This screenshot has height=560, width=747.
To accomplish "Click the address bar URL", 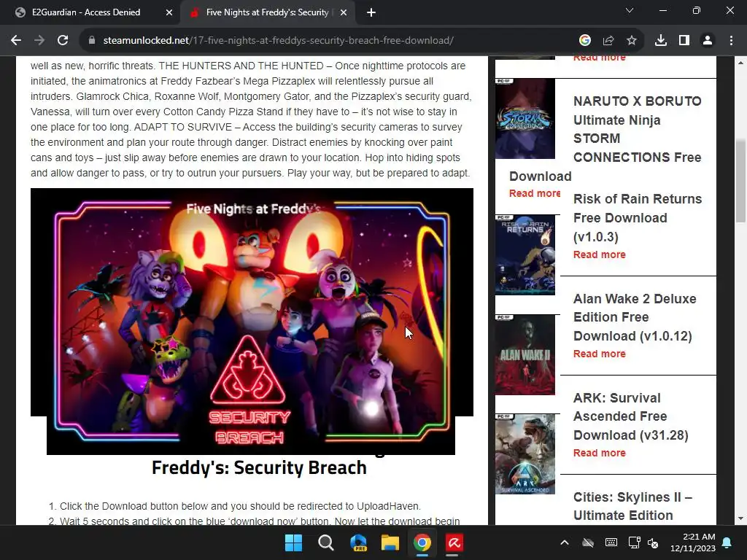I will (x=278, y=41).
